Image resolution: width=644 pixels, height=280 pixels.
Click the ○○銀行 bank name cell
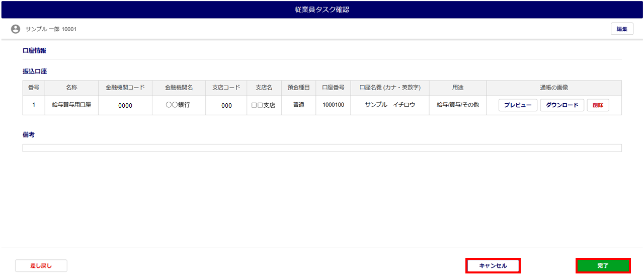179,105
